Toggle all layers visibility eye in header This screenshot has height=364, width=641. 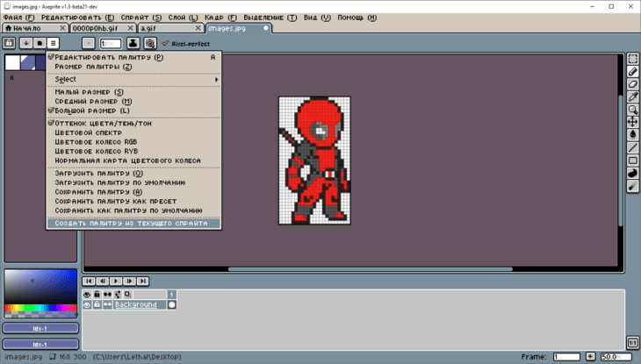click(x=87, y=294)
